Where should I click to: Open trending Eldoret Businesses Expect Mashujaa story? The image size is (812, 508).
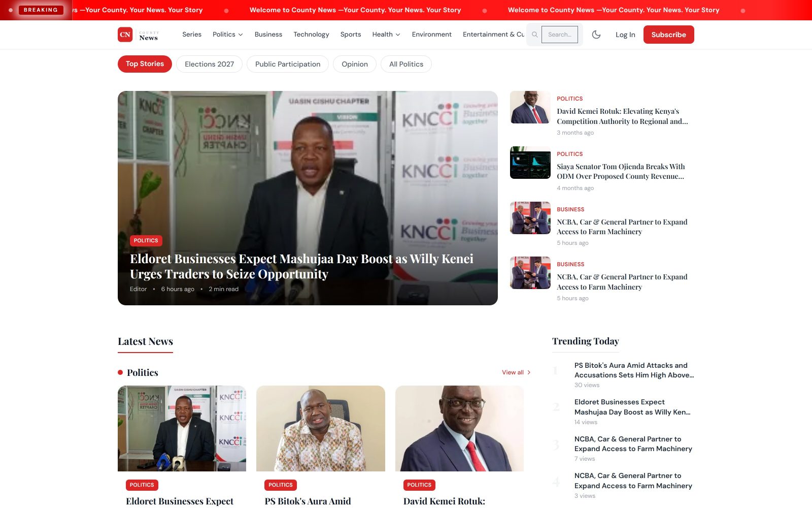coord(632,407)
